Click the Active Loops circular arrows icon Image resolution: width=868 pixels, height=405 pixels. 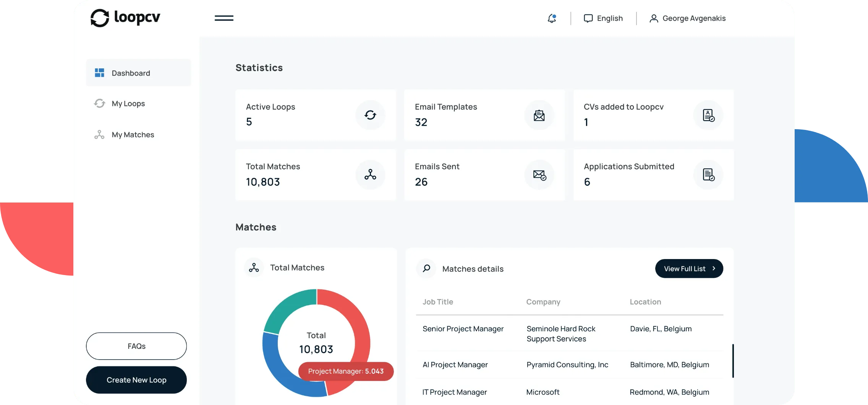point(370,115)
